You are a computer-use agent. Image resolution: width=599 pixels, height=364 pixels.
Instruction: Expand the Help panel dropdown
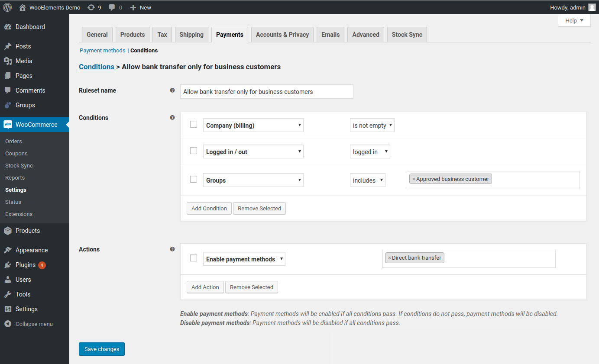574,20
